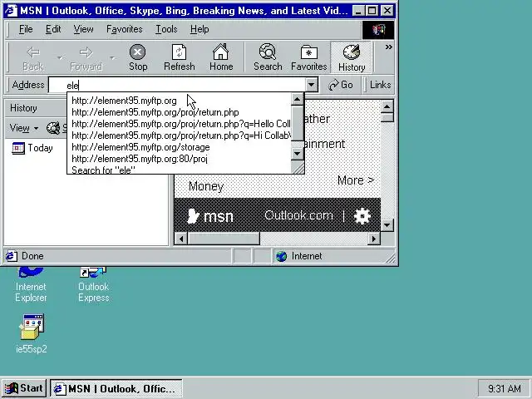Click the History pane search icon
Image resolution: width=532 pixels, height=399 pixels.
pyautogui.click(x=53, y=128)
